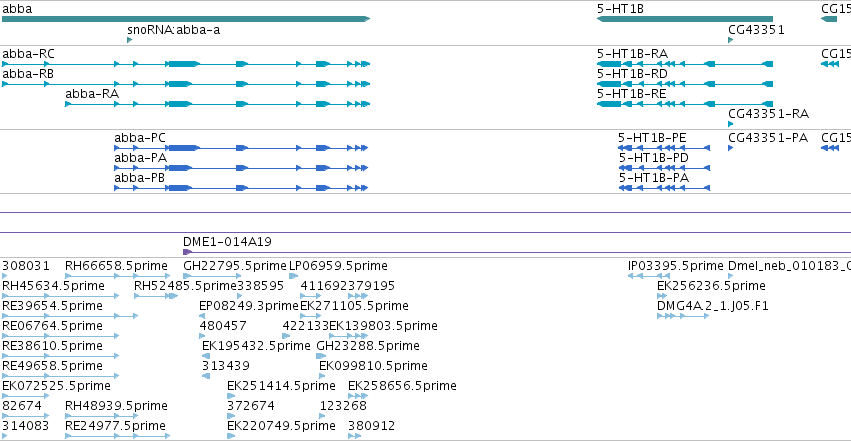
Task: Select the snoRNA:abba-a gene label
Action: [174, 30]
